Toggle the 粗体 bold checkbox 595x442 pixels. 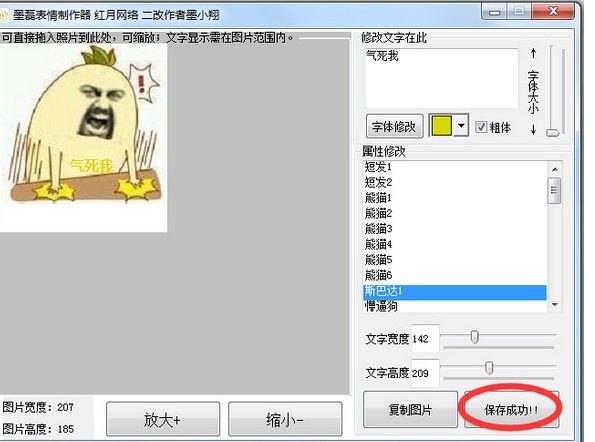481,127
